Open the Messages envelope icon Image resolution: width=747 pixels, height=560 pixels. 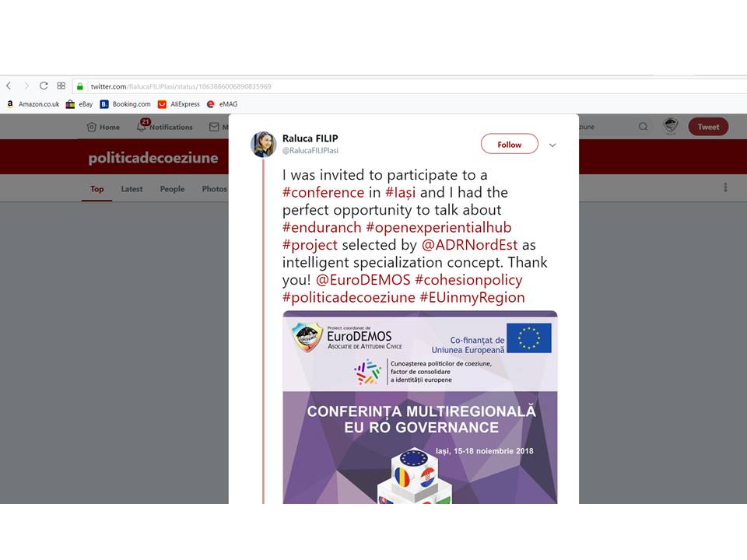214,127
